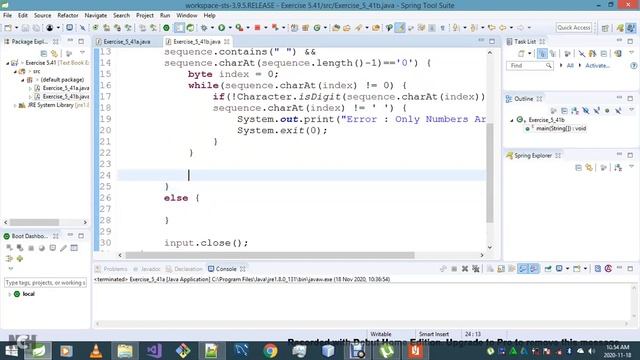Expand the local node in Boot Dashboard
This screenshot has height=360, width=640.
click(9, 294)
